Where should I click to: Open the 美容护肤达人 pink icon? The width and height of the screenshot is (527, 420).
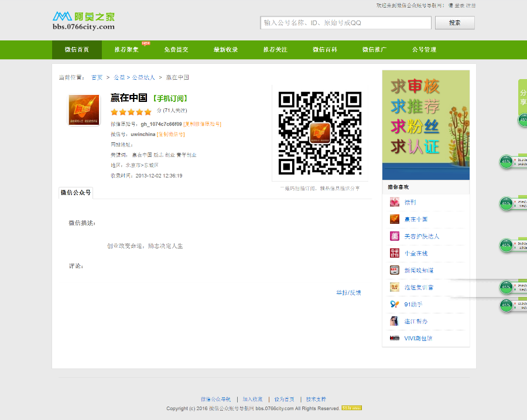395,236
